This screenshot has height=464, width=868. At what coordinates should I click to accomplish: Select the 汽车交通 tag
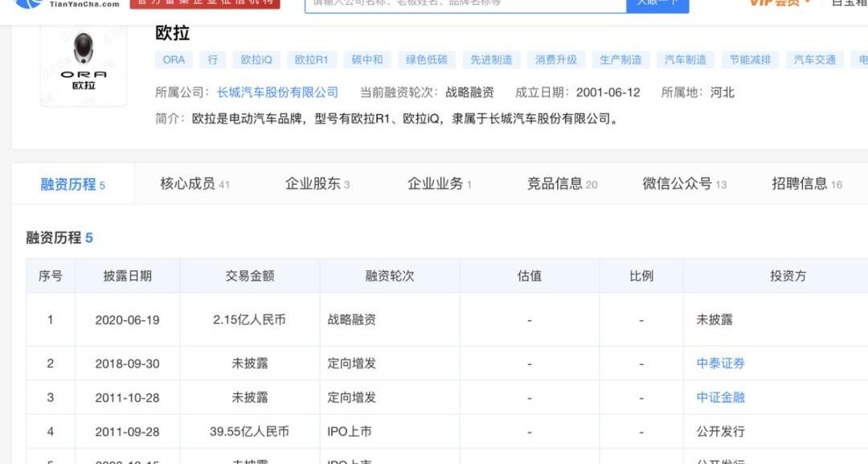(815, 60)
